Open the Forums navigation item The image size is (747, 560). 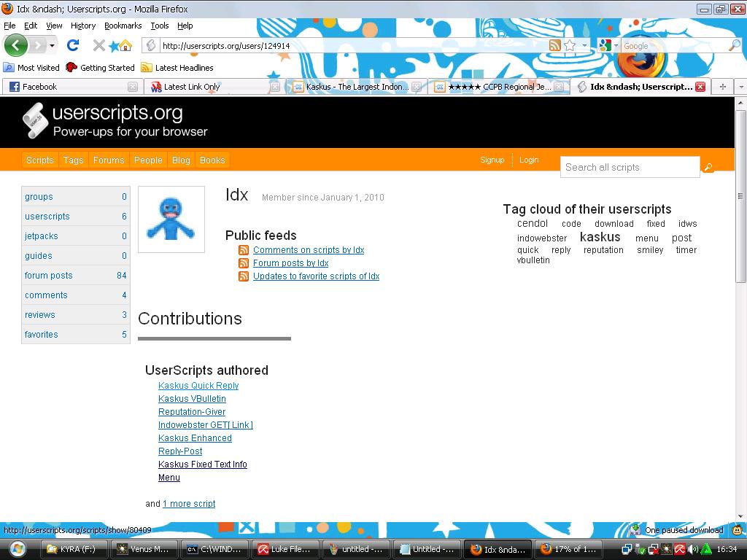pos(109,160)
